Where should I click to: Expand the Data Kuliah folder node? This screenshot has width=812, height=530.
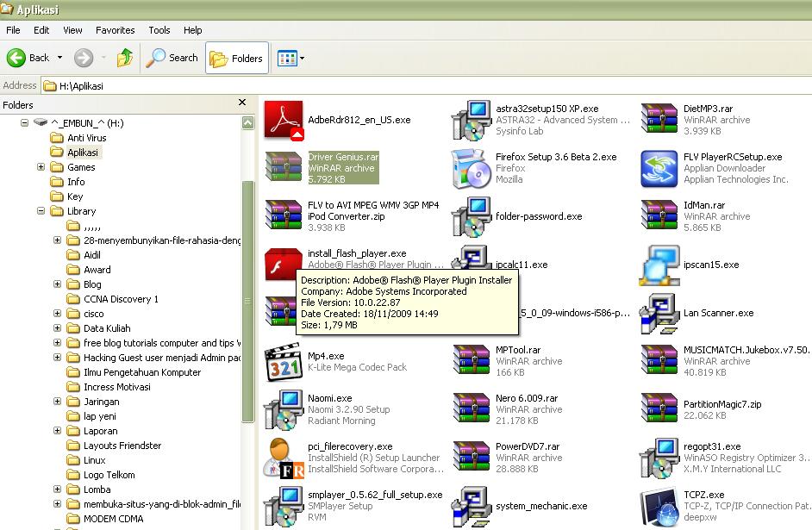tap(58, 327)
